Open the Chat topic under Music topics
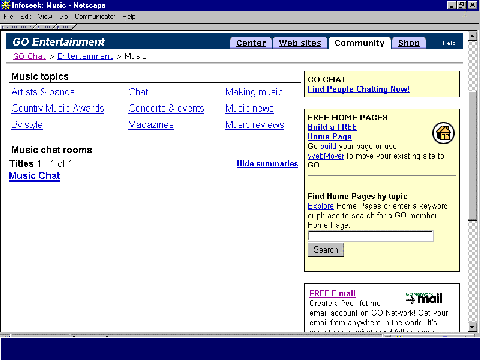The image size is (480, 360). coord(138,92)
